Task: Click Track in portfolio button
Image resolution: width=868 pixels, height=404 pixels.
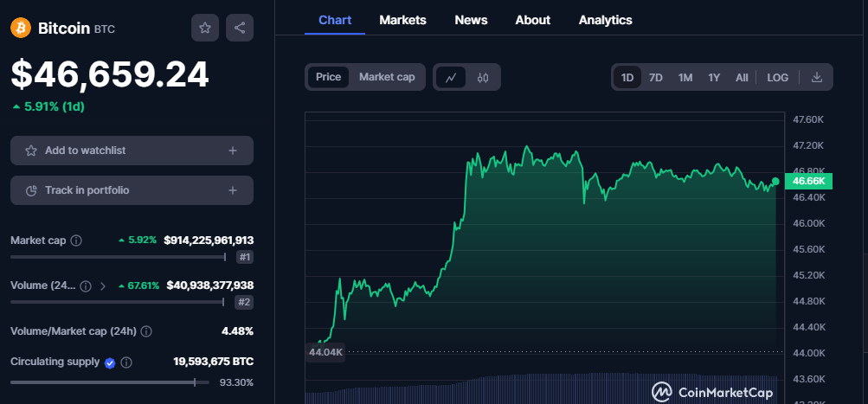Action: coord(132,190)
